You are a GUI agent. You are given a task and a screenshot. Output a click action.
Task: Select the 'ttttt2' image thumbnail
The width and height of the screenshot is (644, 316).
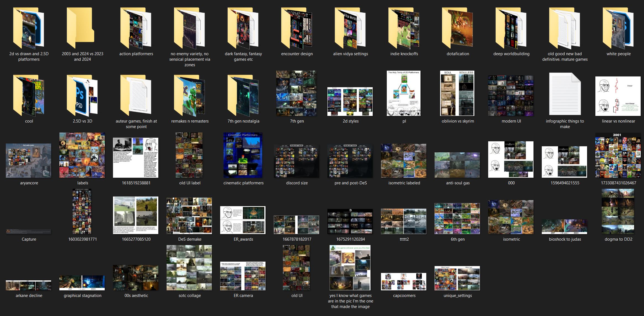(x=404, y=221)
